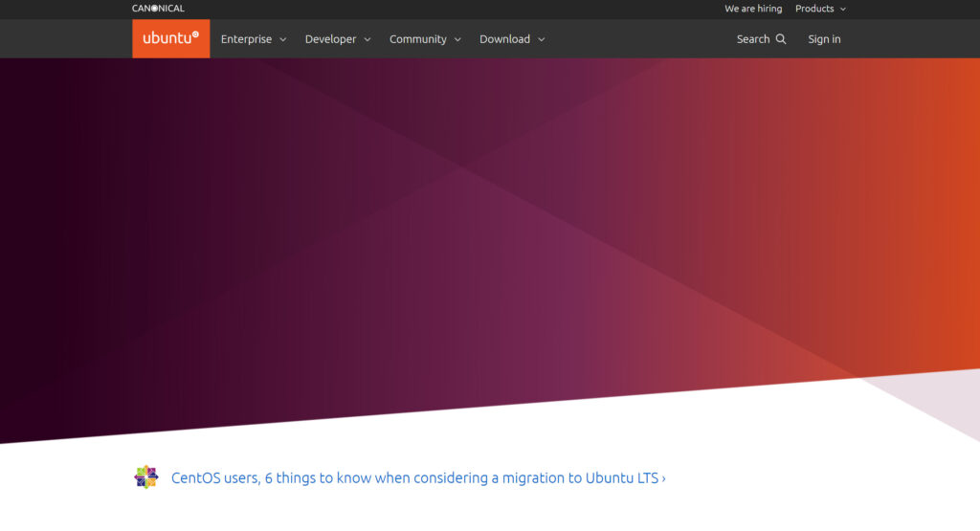Expand the chevron next to Download
Screen dimensions: 980x531
click(541, 40)
